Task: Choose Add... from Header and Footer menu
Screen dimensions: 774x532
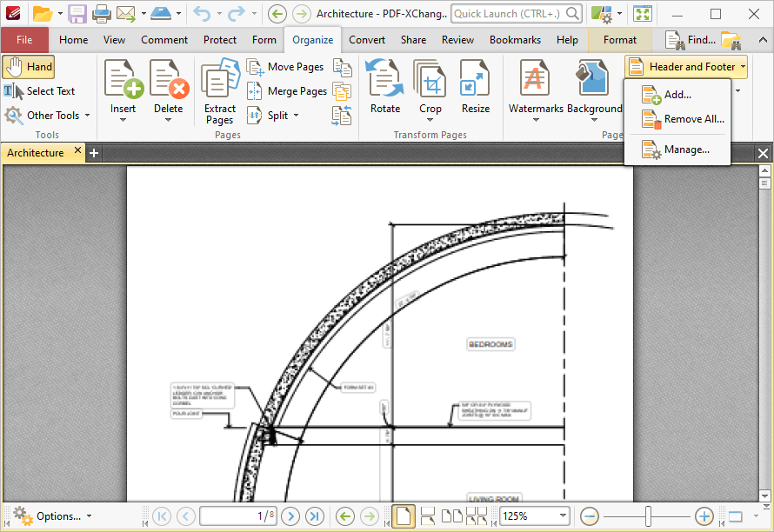Action: click(x=677, y=95)
